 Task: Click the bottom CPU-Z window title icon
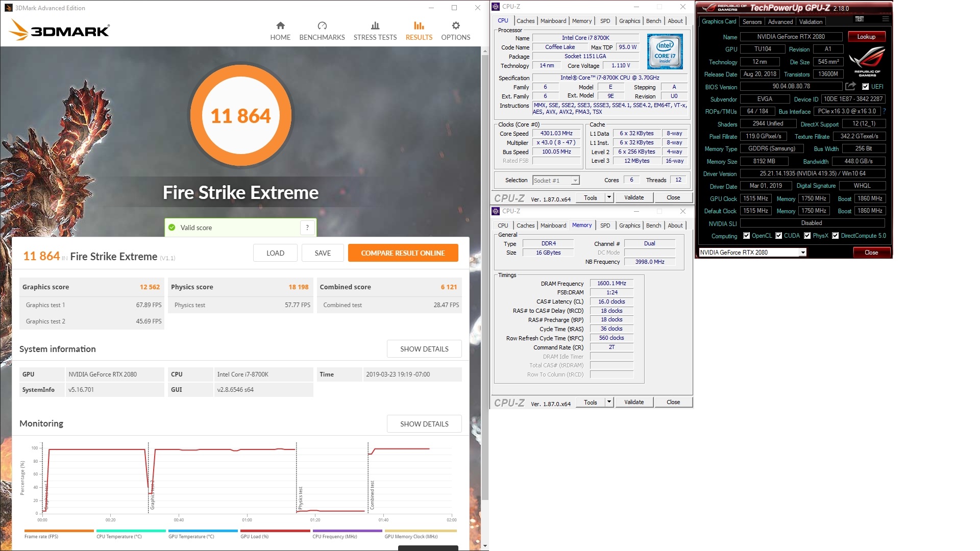coord(496,211)
